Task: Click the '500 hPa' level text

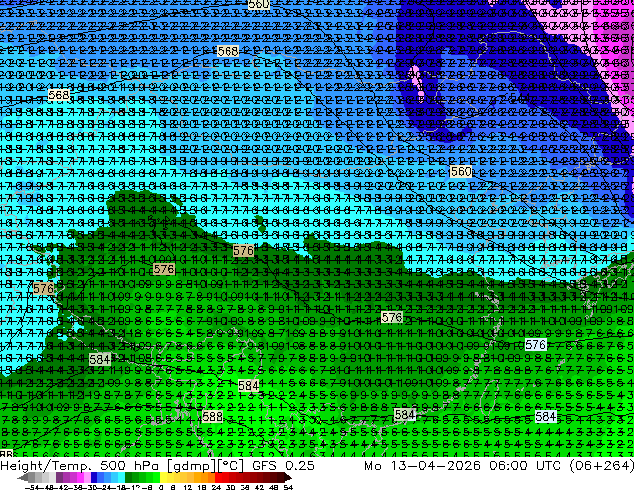Action: pos(131,466)
